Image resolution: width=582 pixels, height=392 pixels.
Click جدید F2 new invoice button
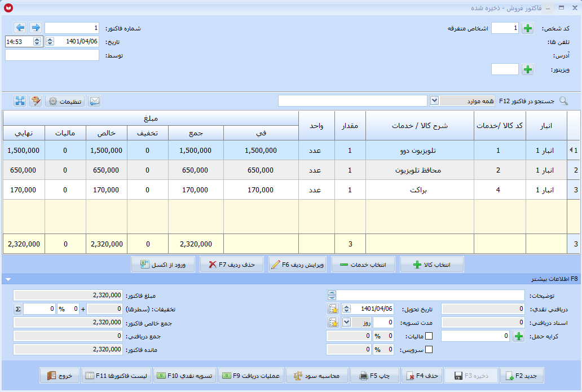coord(522,376)
